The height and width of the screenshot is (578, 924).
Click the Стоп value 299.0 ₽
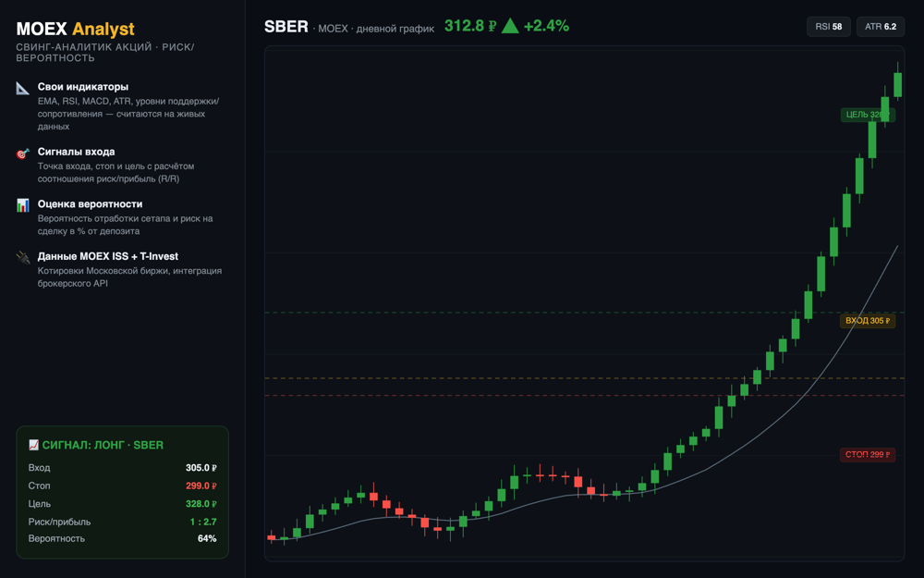pyautogui.click(x=201, y=486)
